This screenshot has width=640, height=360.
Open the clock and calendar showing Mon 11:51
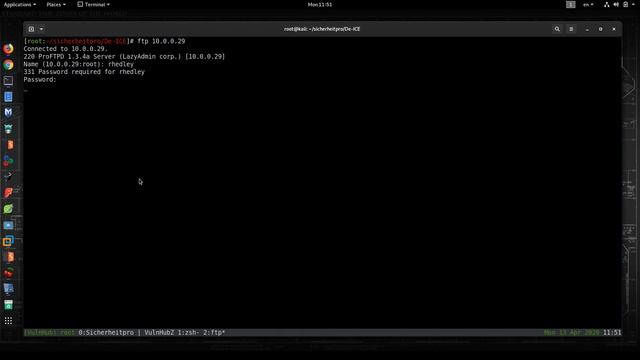[x=320, y=4]
